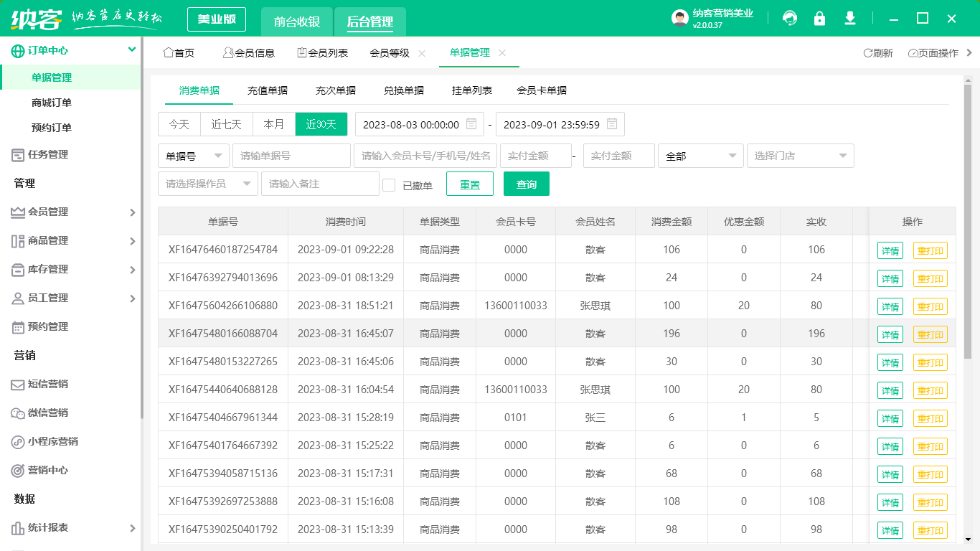Open the 前台收银 tab
This screenshot has height=551, width=980.
click(296, 22)
